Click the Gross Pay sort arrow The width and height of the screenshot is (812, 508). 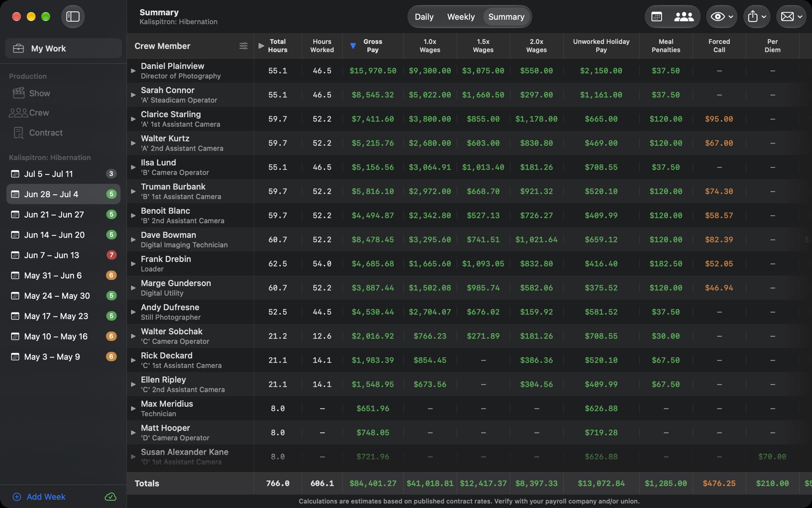click(x=353, y=46)
